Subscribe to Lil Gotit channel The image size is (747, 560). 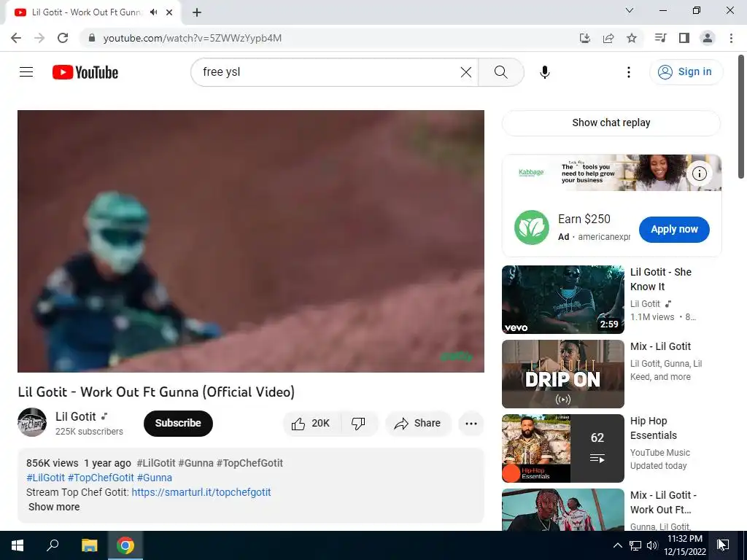(x=178, y=424)
